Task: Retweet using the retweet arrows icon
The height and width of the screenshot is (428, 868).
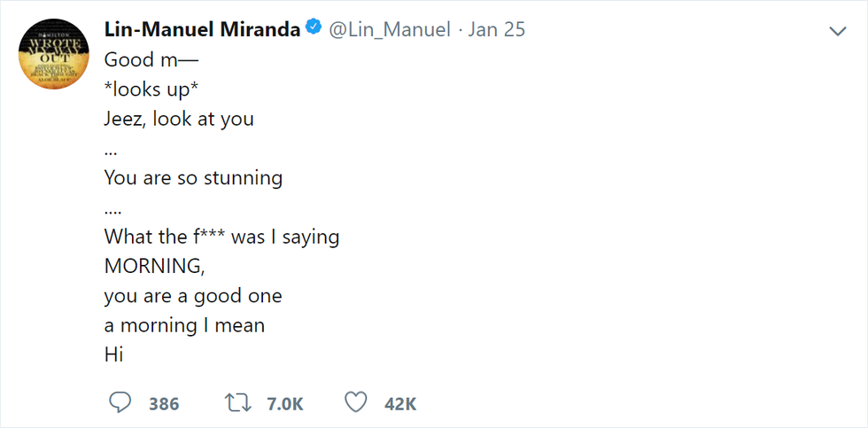Action: (x=237, y=403)
